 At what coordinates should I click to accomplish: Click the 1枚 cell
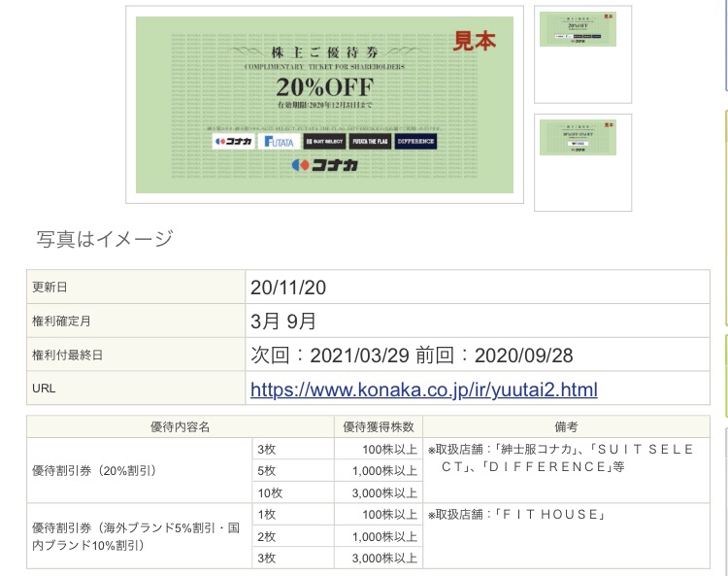coord(293,514)
